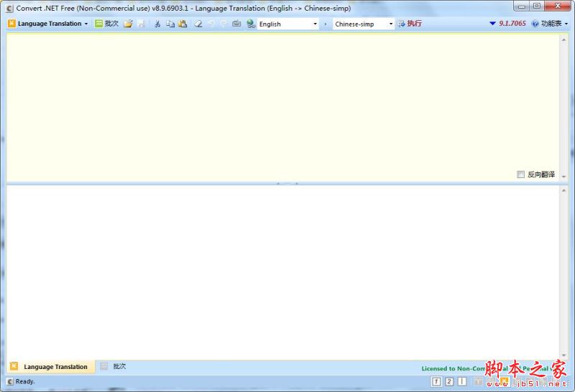
Task: Enable the 反向翻译 checkbox
Action: point(521,174)
